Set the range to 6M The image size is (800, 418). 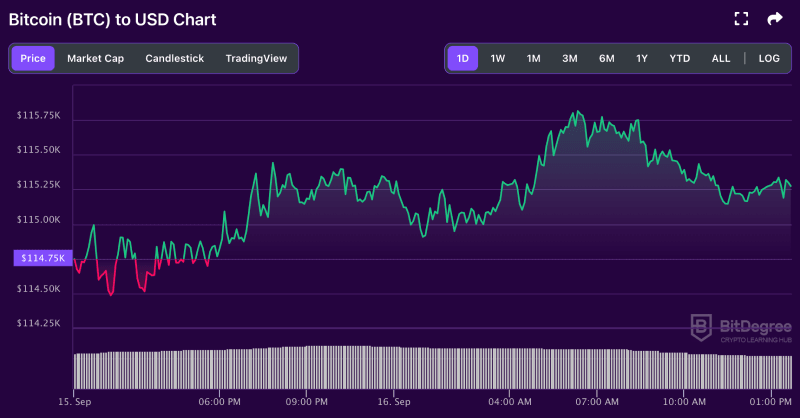(606, 58)
